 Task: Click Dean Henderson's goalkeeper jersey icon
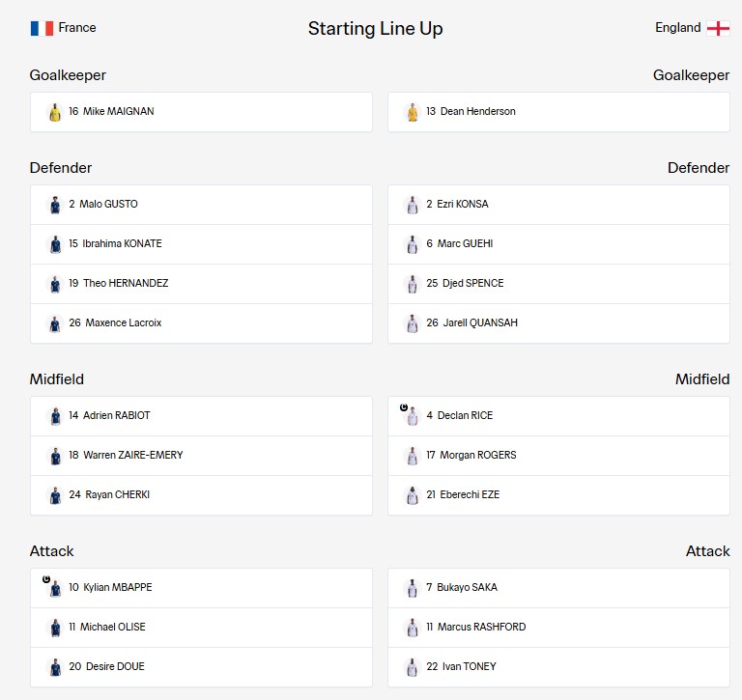(x=413, y=113)
